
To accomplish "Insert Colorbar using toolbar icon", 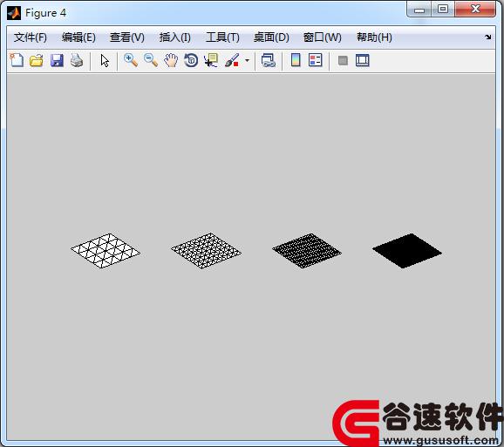I will click(296, 60).
